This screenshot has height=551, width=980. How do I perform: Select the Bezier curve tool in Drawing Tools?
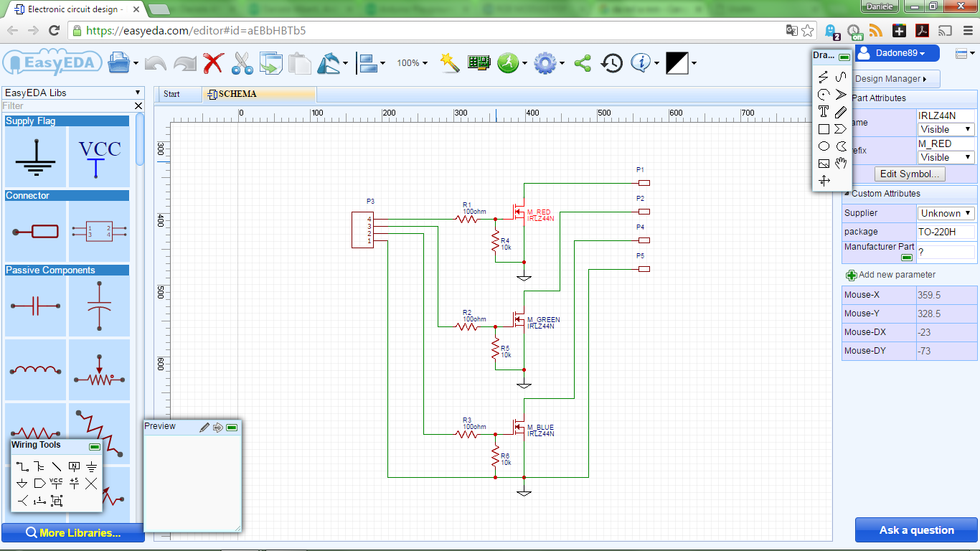point(841,77)
